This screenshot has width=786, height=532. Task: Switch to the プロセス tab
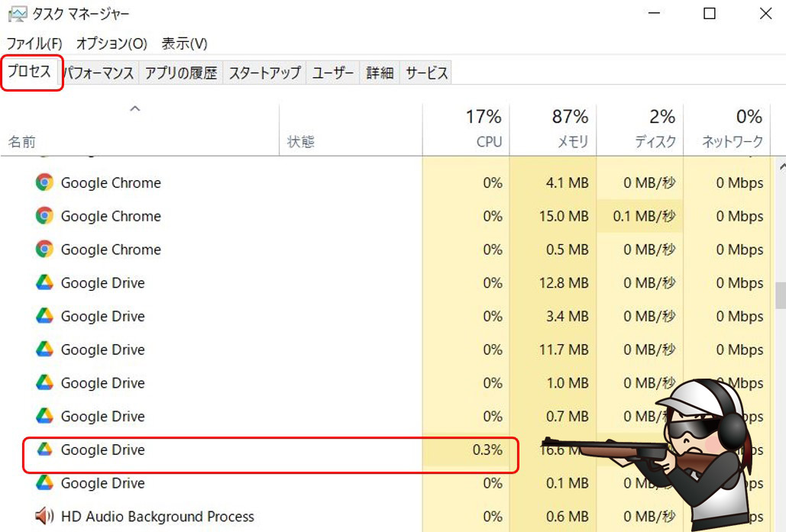(30, 72)
